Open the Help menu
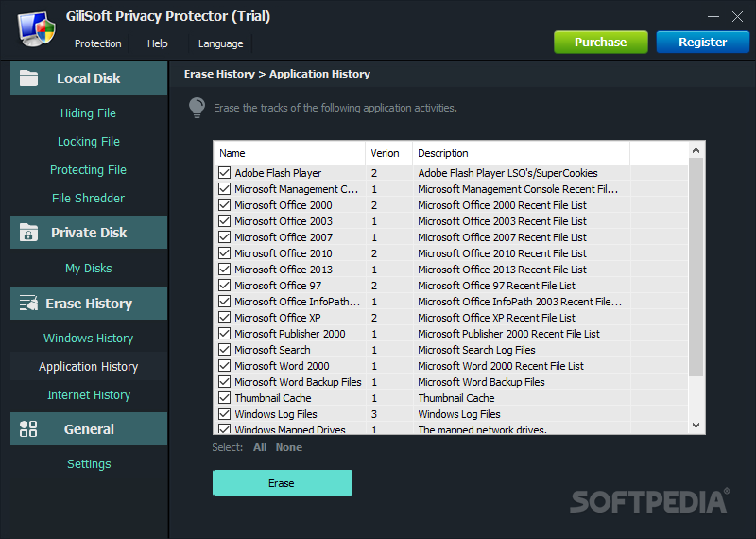 click(x=158, y=43)
